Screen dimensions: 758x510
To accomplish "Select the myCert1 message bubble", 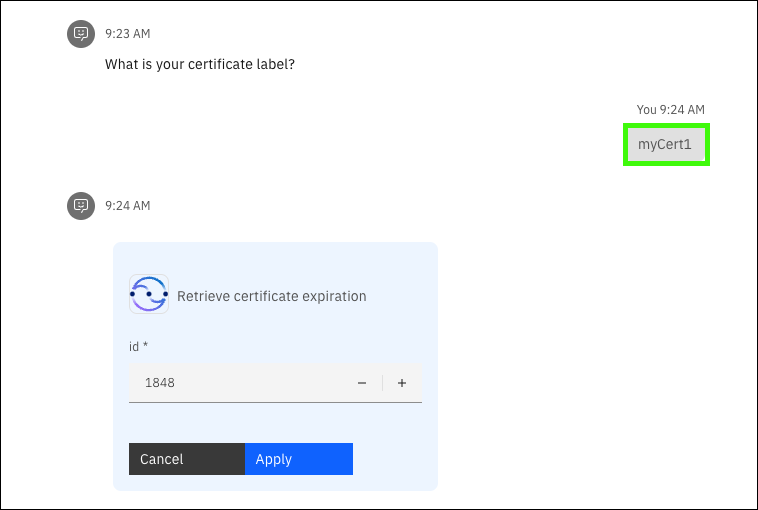I will click(666, 145).
